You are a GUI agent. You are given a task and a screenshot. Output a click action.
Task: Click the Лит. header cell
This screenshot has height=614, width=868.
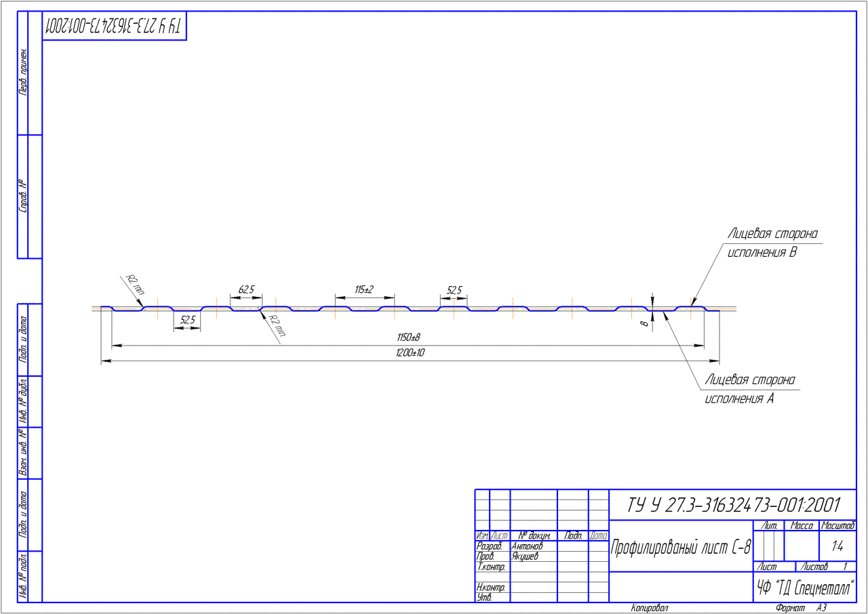click(770, 525)
